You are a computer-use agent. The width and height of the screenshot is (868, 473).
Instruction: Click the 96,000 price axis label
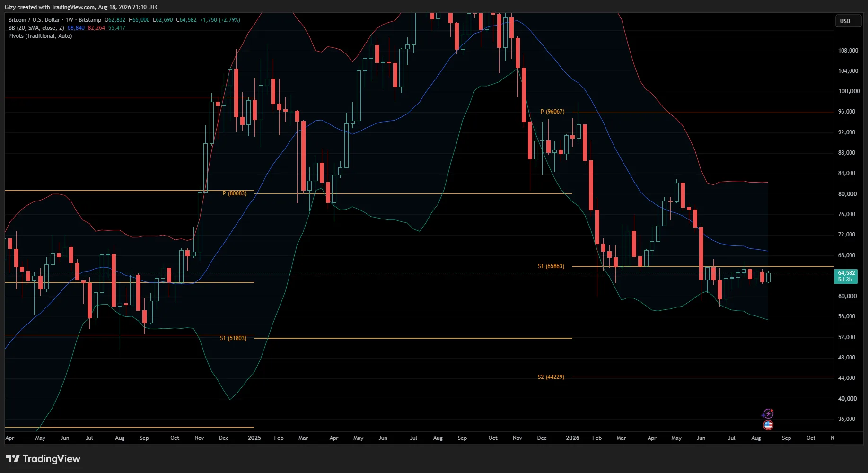point(847,112)
